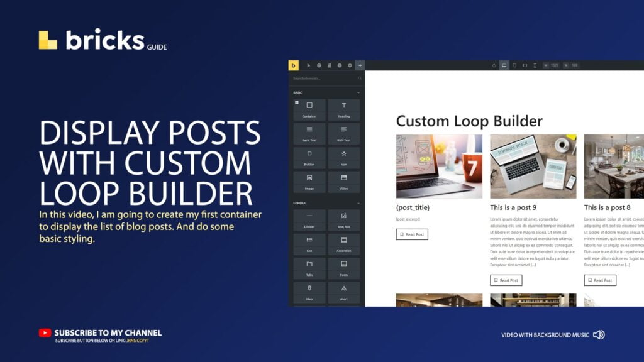Select the "This is a post 8" title

[607, 207]
